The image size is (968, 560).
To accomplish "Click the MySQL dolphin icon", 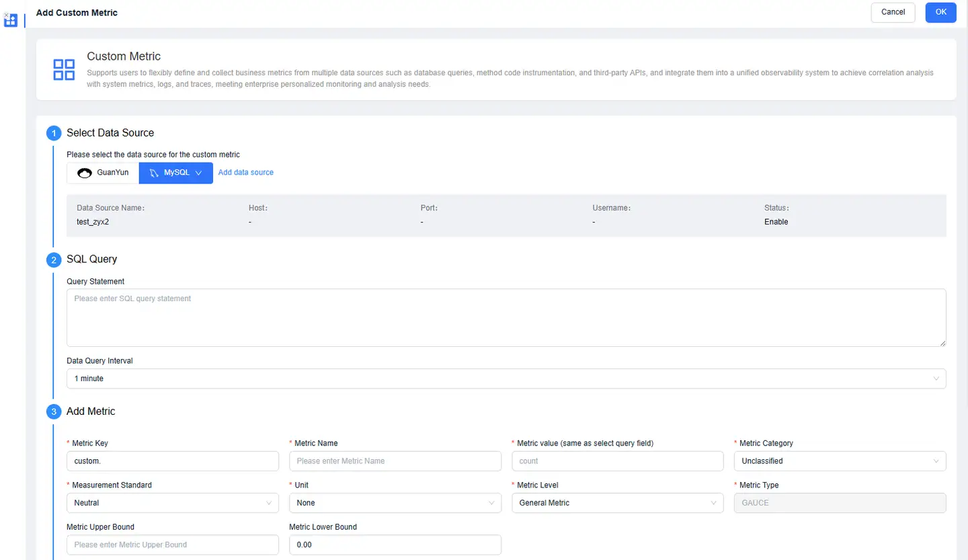I will click(x=154, y=173).
